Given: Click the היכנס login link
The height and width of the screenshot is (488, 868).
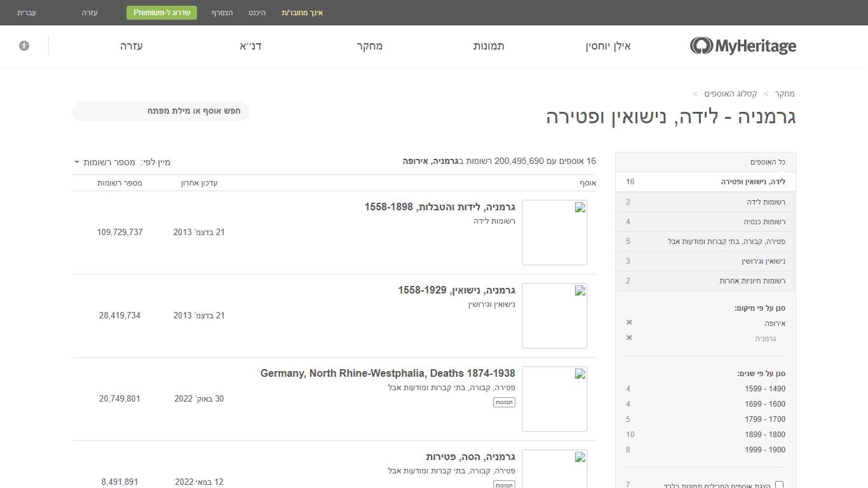Looking at the screenshot, I should [258, 13].
